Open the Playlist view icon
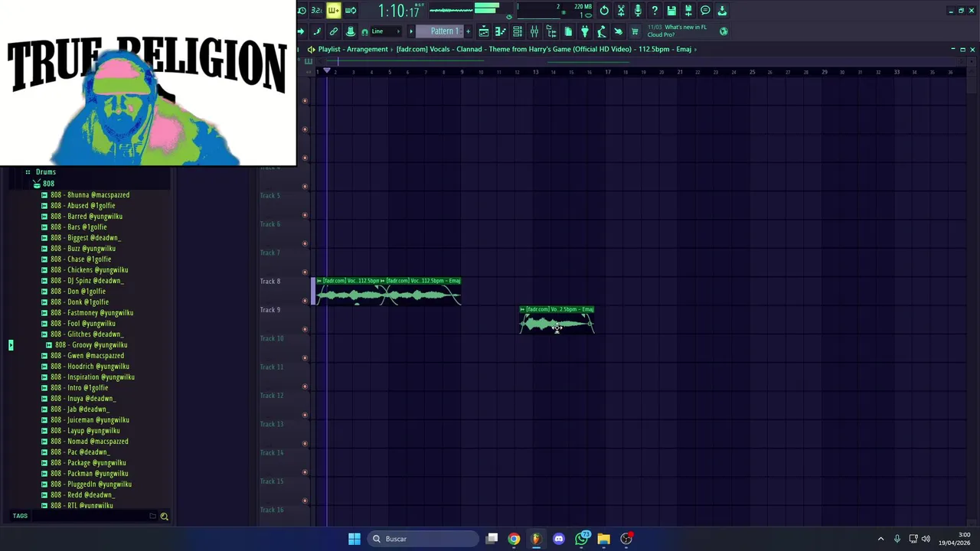The image size is (980, 551). click(x=484, y=31)
